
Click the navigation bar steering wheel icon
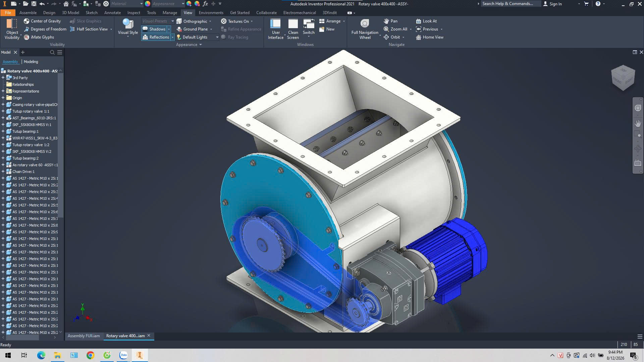[638, 108]
